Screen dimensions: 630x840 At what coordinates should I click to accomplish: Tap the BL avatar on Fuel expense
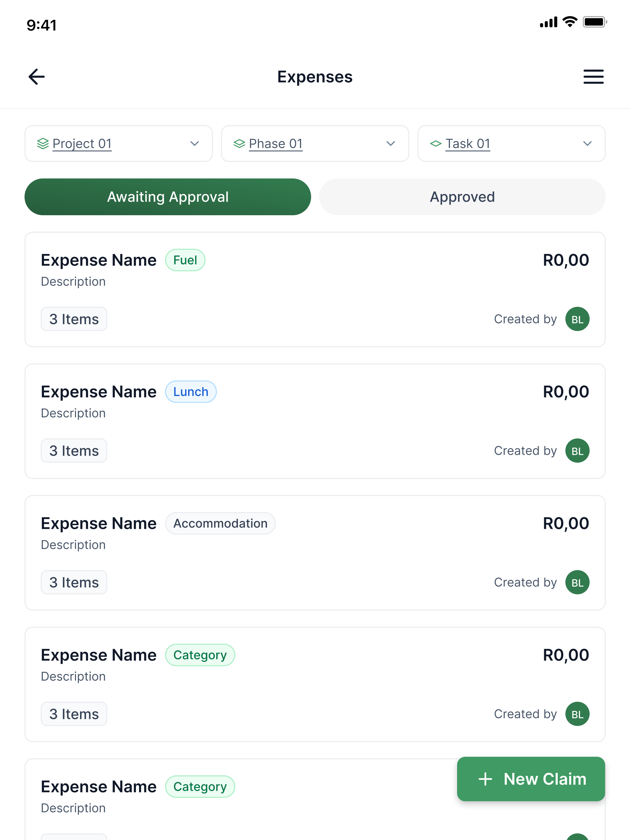[577, 319]
